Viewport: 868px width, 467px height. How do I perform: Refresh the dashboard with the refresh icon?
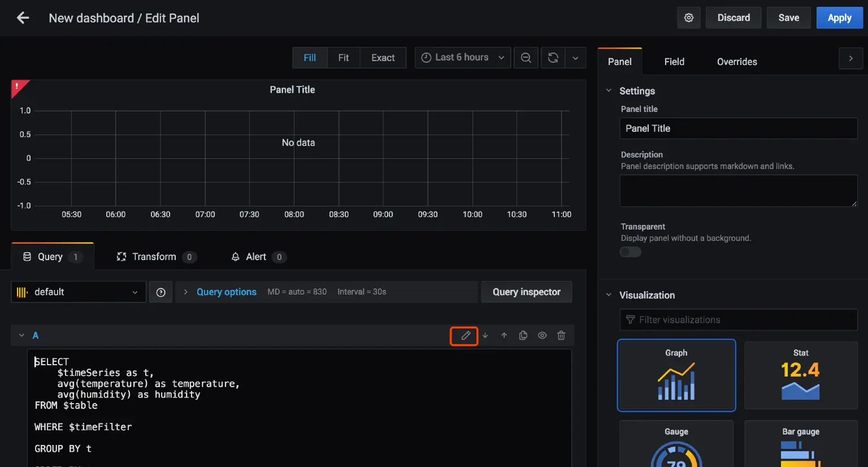point(553,58)
